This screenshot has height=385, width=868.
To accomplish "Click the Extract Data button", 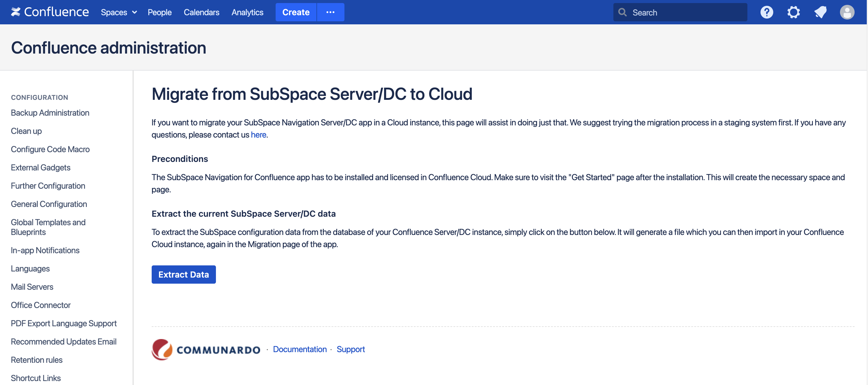I will pos(183,275).
